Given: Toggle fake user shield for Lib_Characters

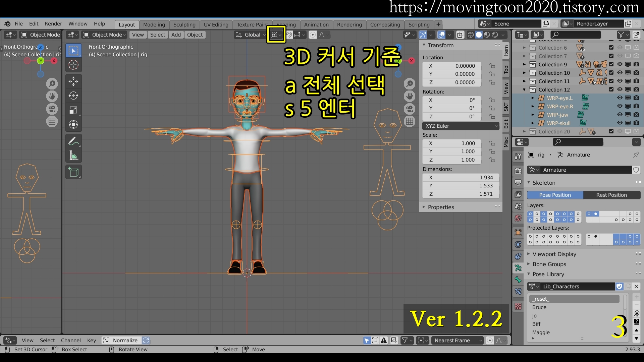Looking at the screenshot, I should [619, 286].
